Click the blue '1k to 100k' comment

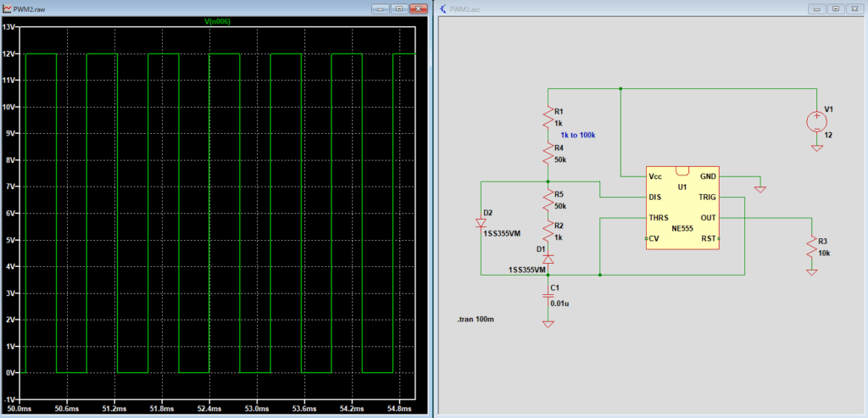tap(578, 136)
